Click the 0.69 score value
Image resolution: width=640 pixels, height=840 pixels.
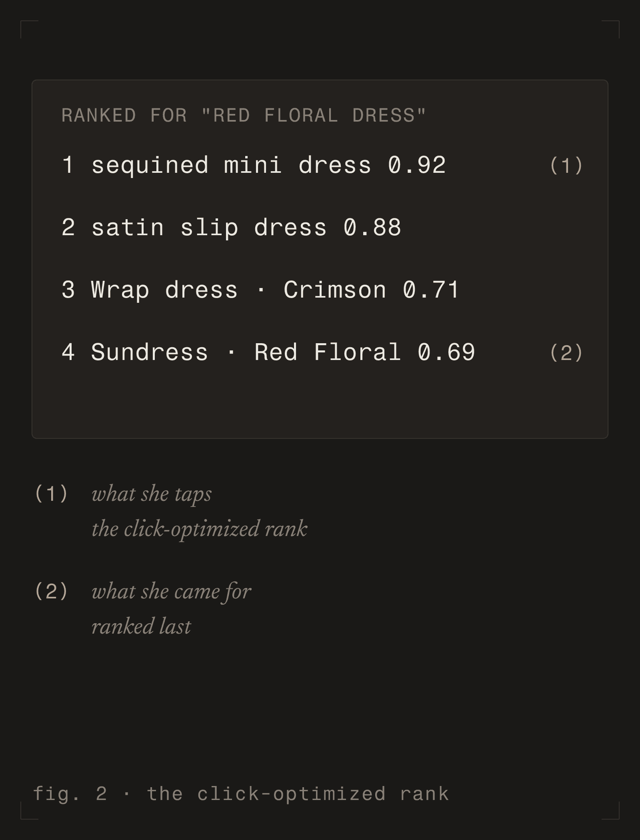tap(446, 352)
